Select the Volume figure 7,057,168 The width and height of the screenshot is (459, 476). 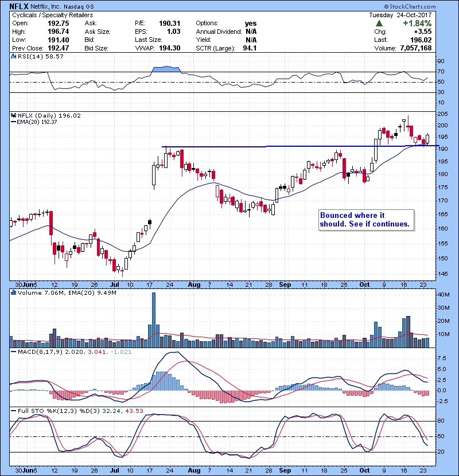(416, 48)
